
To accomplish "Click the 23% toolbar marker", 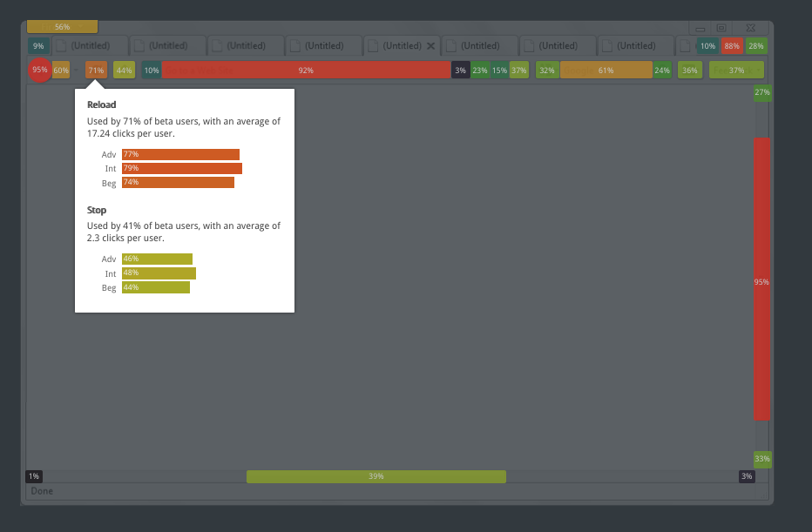I will [479, 70].
